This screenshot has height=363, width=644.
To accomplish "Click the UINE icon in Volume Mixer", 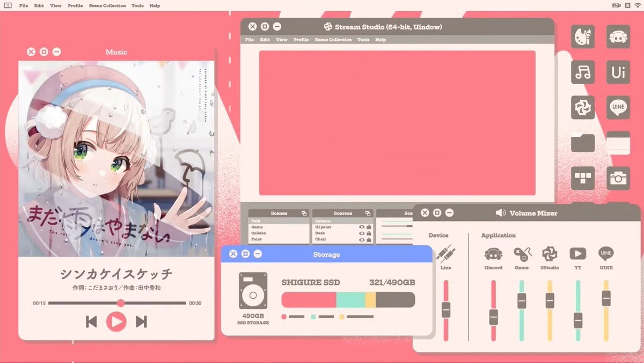I will (606, 254).
